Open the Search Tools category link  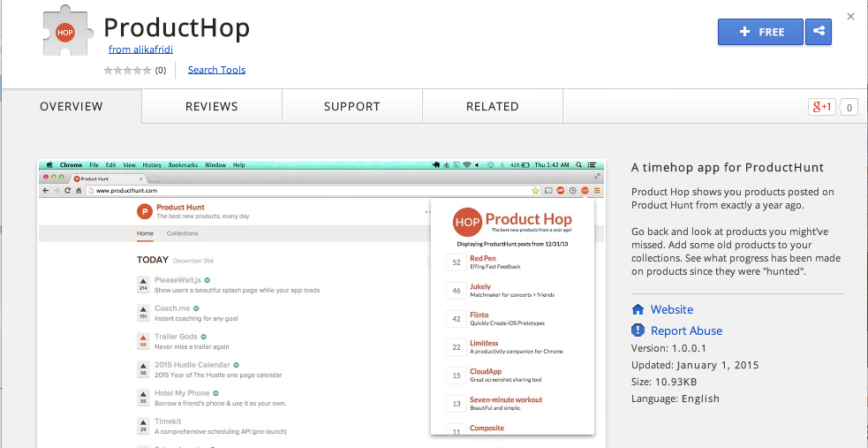[216, 70]
